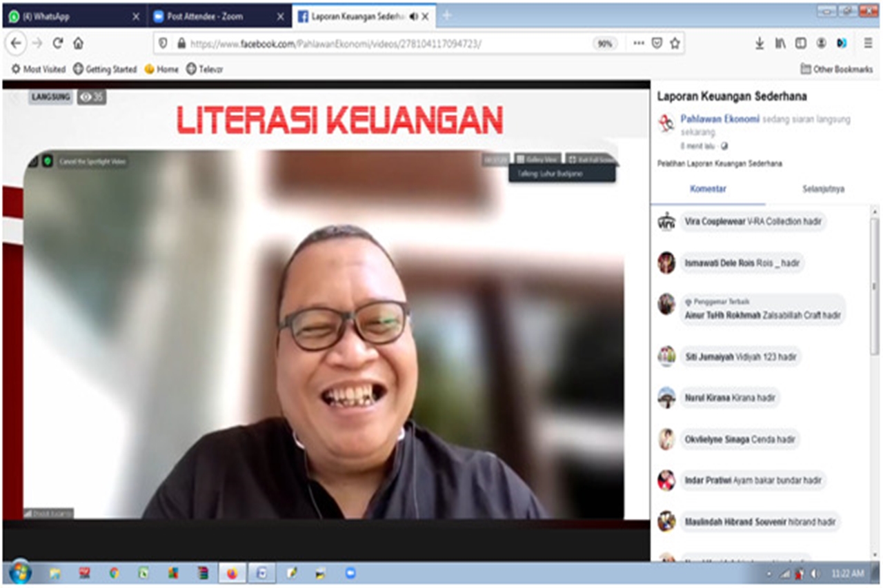Click Nurul Kirana avatar
883x588 pixels.
666,398
